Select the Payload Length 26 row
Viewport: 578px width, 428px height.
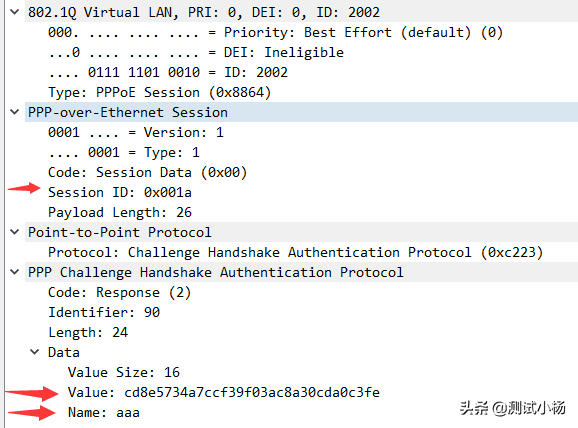pyautogui.click(x=120, y=212)
